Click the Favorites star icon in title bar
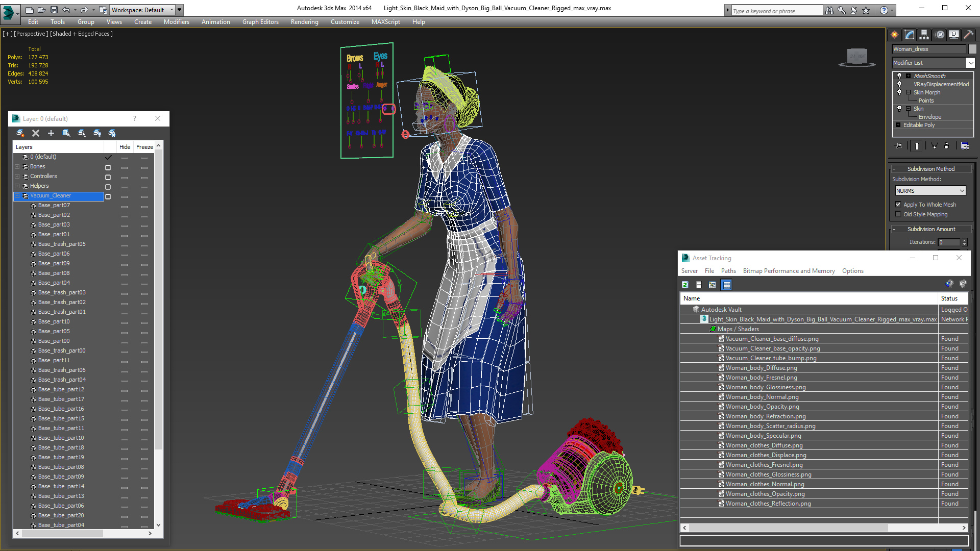The height and width of the screenshot is (551, 980). point(866,10)
